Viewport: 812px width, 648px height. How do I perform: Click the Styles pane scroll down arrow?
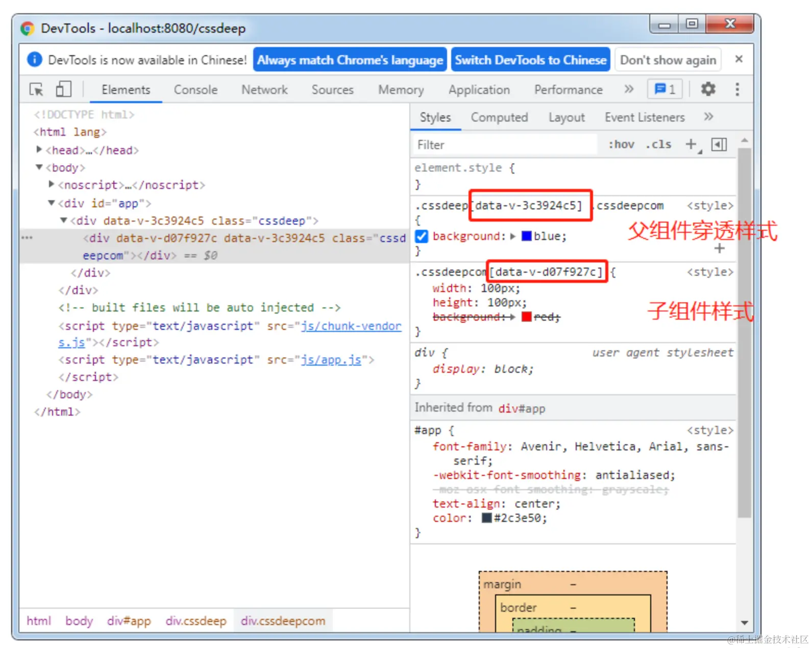[x=744, y=622]
